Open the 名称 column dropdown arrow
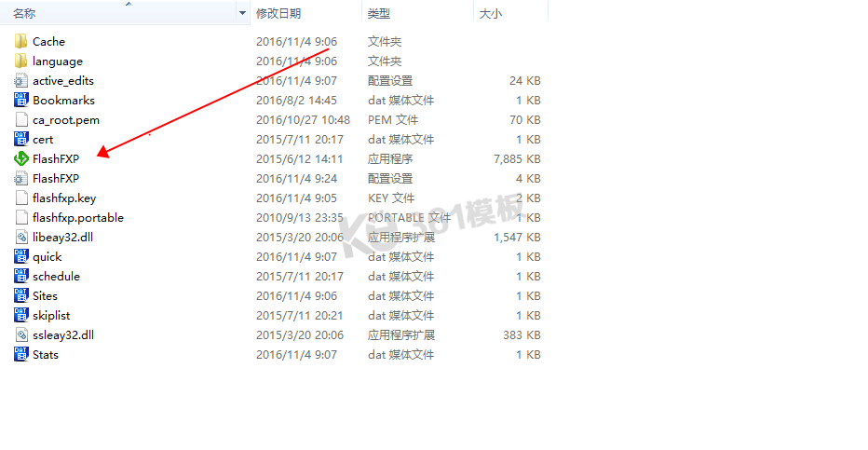868x450 pixels. click(x=242, y=13)
